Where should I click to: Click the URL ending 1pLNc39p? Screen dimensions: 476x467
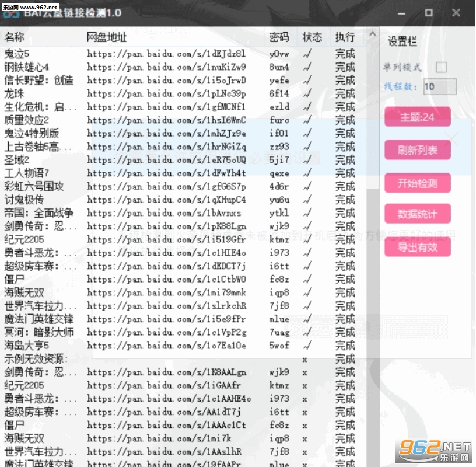166,93
